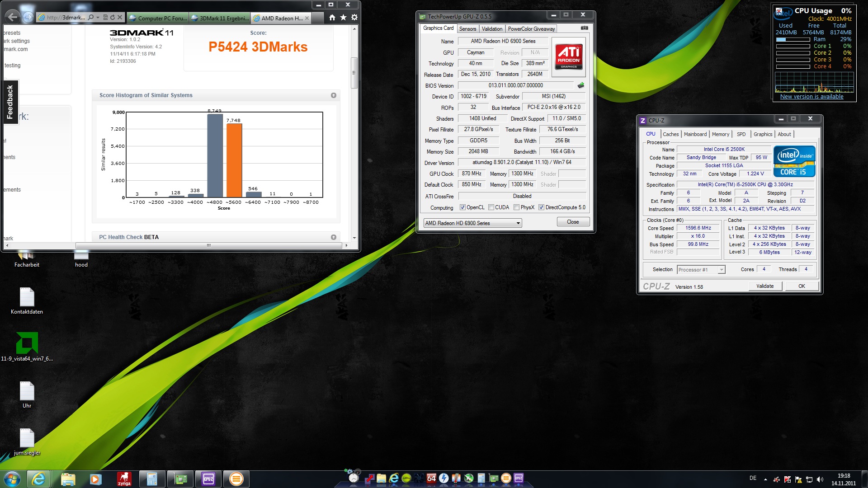Click the browser vertical scrollbar thumb
The width and height of the screenshot is (868, 488).
click(x=354, y=72)
